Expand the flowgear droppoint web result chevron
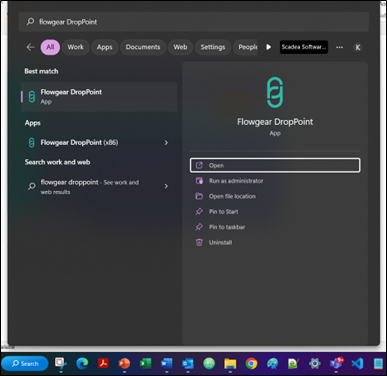Image resolution: width=387 pixels, height=376 pixels. pos(166,186)
